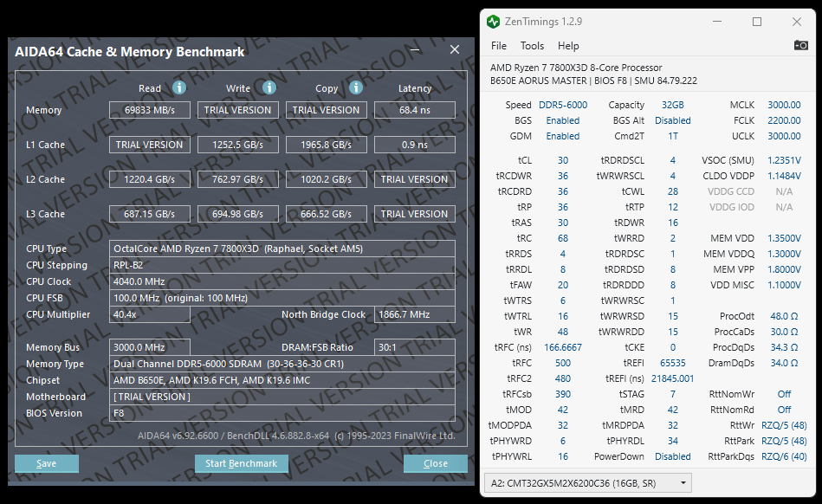
Task: Click the L2 Cache Copy value 1020.2 GB/s
Action: point(326,179)
